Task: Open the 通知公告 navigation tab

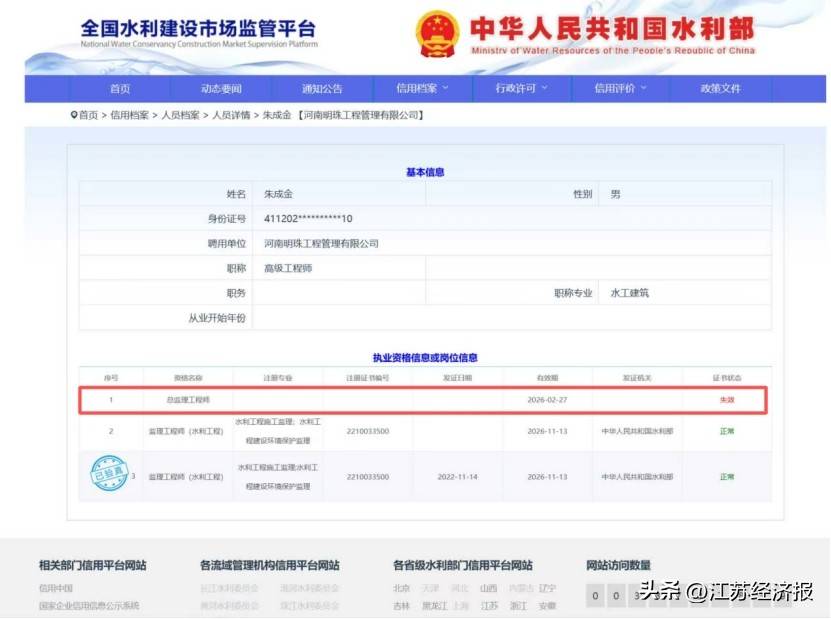Action: tap(322, 89)
